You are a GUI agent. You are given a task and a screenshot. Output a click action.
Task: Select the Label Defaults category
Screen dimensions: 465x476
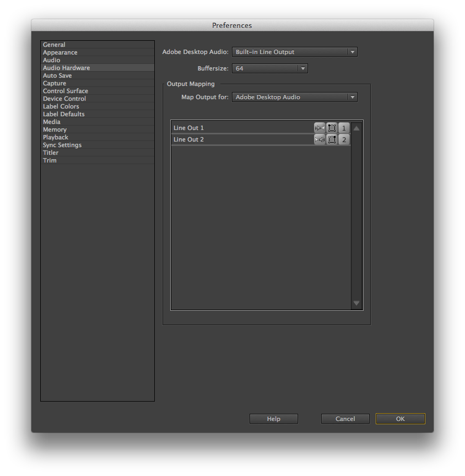click(98, 114)
